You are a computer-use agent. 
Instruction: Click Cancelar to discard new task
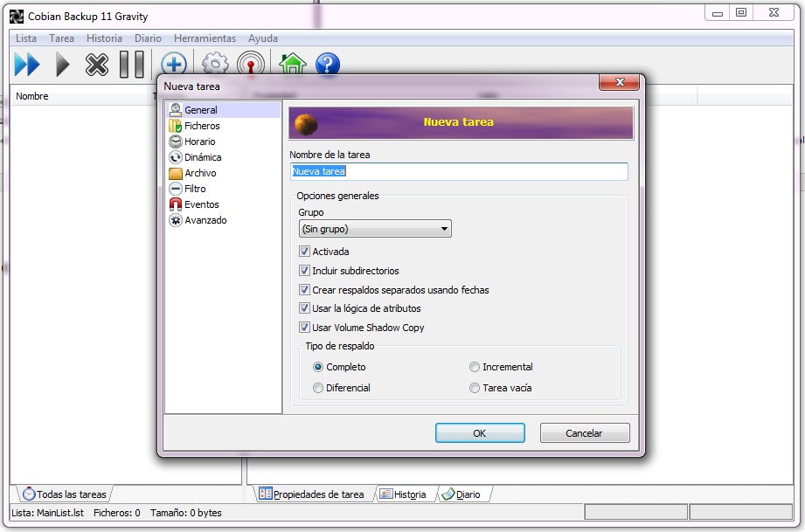click(x=585, y=433)
